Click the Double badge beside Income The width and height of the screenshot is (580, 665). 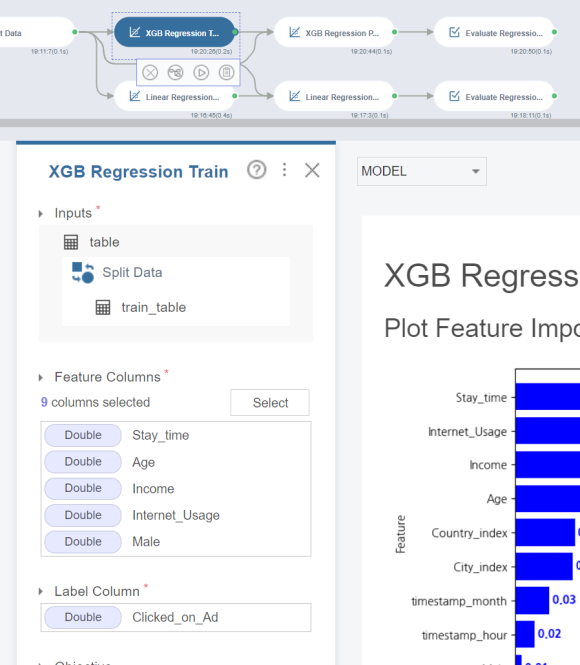83,488
